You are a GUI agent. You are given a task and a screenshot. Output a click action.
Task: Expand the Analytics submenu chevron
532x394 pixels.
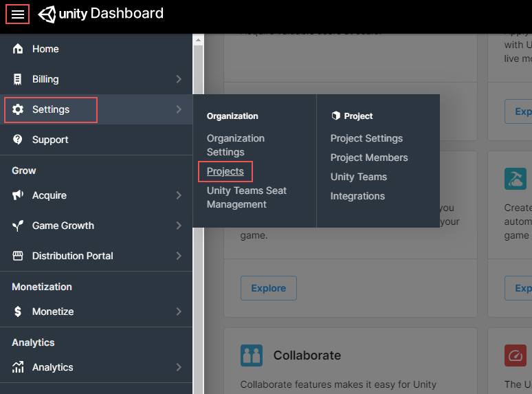(x=179, y=367)
